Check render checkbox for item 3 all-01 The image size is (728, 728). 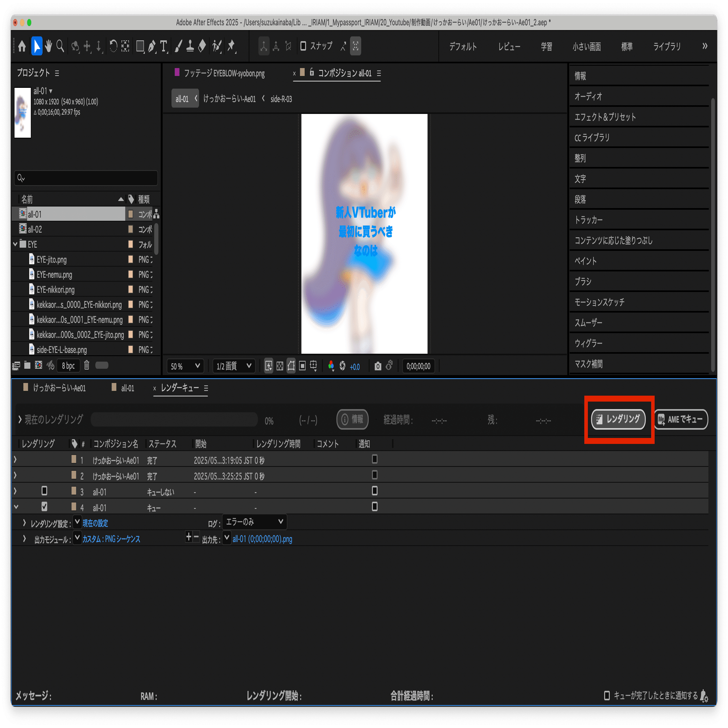pyautogui.click(x=44, y=491)
